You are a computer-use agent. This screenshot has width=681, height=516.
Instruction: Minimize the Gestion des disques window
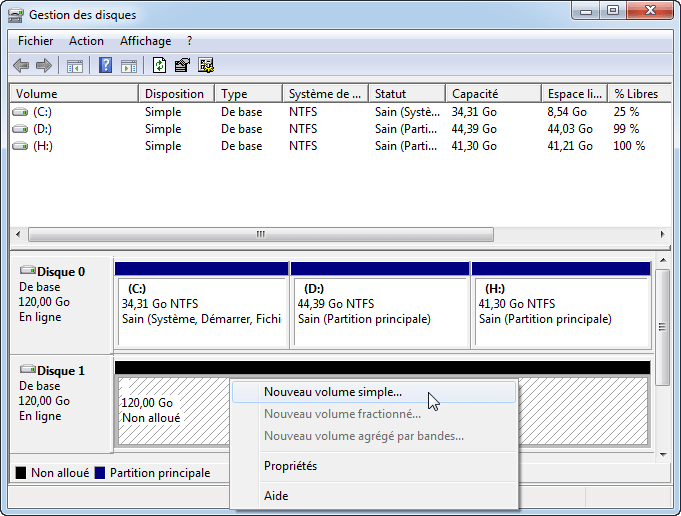[586, 11]
